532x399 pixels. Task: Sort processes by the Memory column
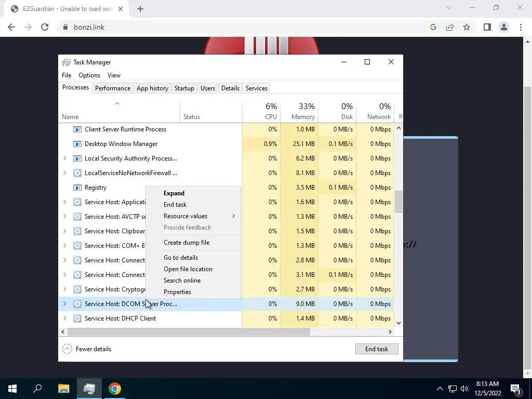(x=299, y=112)
